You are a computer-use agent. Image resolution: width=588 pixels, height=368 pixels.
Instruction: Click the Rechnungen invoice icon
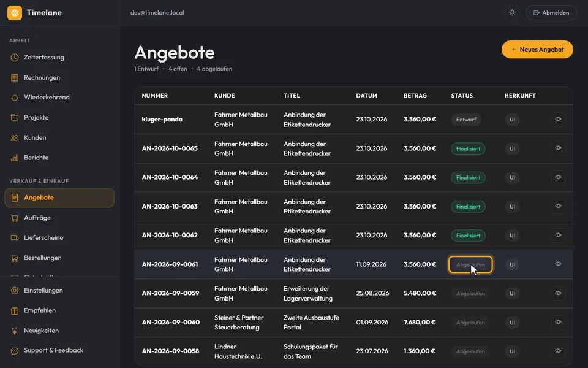(x=15, y=78)
